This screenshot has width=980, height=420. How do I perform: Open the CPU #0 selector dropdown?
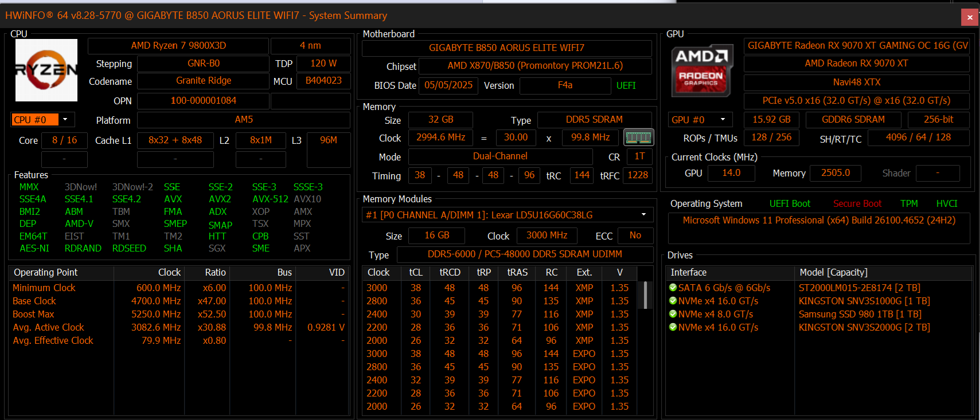click(65, 119)
